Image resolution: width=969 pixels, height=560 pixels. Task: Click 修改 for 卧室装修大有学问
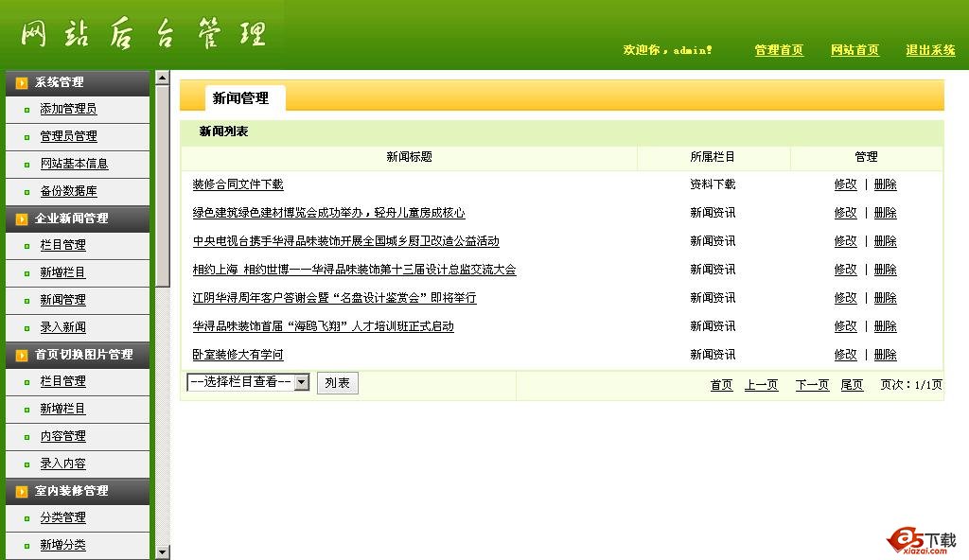(x=845, y=355)
